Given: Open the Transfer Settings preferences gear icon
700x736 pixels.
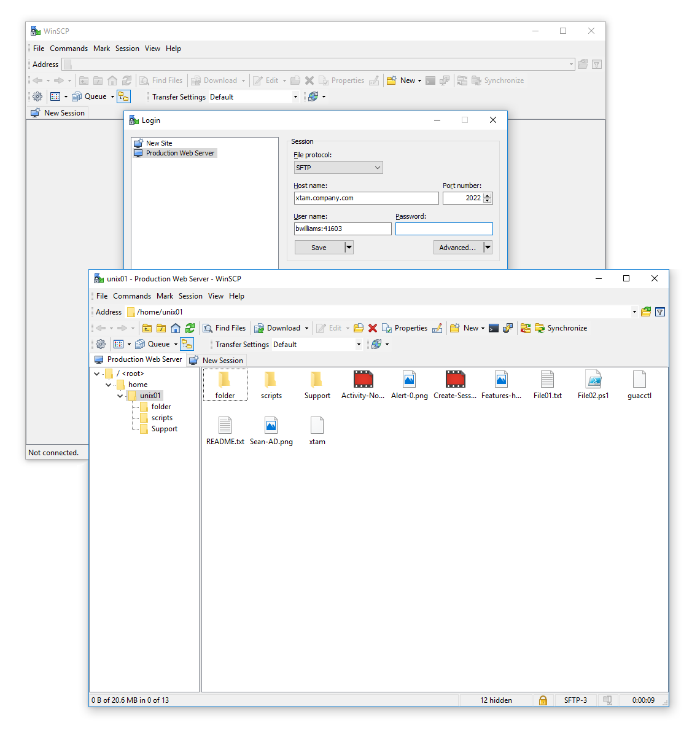Looking at the screenshot, I should coord(100,344).
